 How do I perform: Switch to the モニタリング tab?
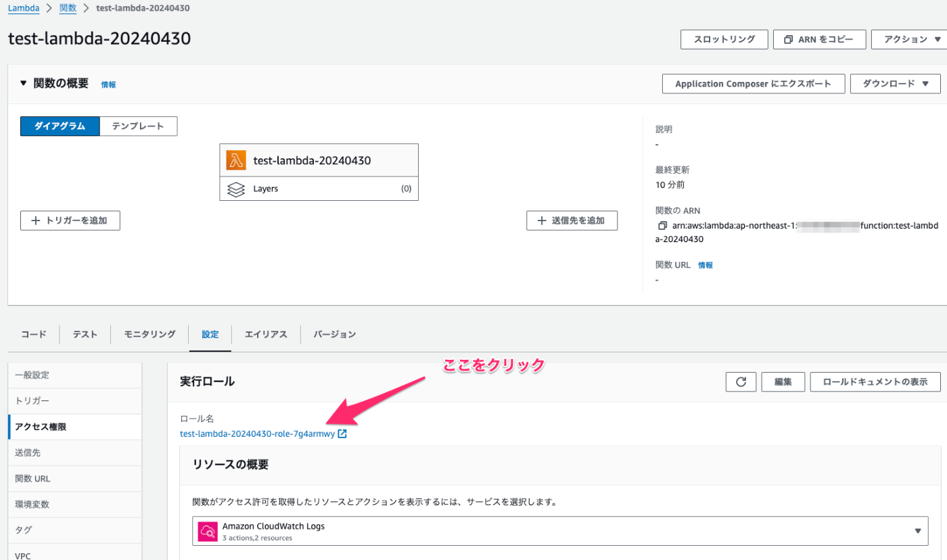(150, 334)
